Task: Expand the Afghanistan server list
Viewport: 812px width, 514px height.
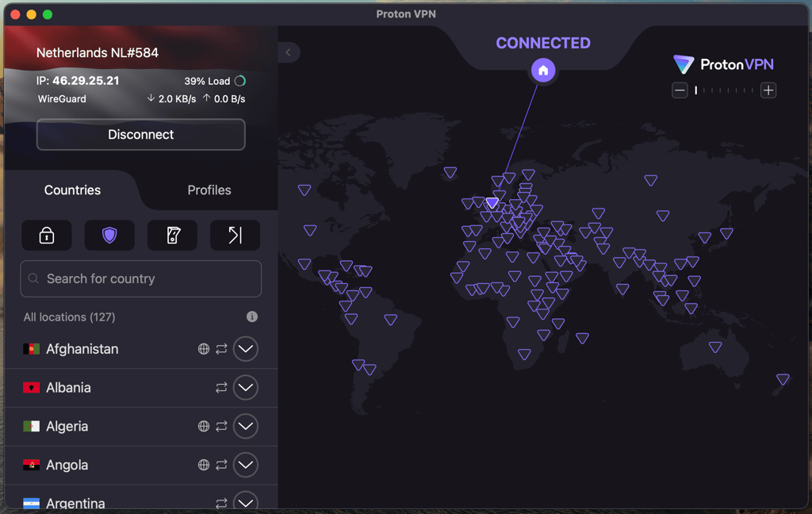Action: pos(246,349)
